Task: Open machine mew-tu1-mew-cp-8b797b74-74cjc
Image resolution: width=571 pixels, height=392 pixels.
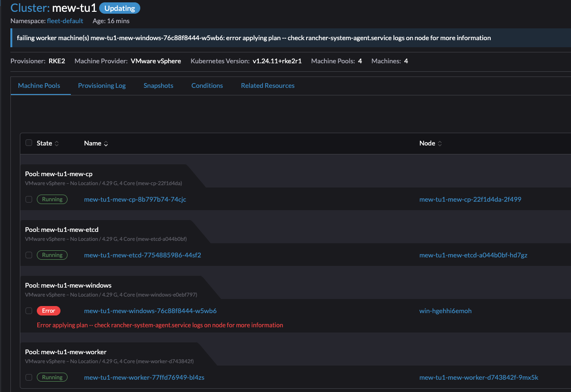Action: tap(135, 199)
